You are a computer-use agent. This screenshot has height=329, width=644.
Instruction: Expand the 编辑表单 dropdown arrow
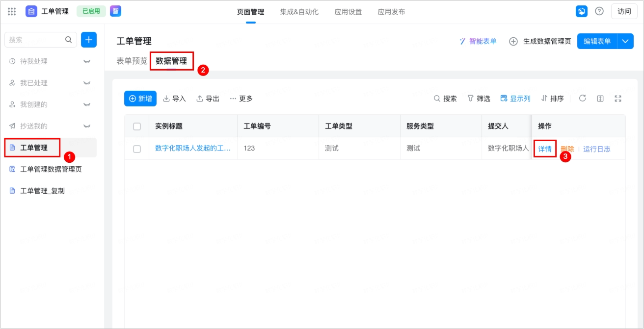[625, 41]
